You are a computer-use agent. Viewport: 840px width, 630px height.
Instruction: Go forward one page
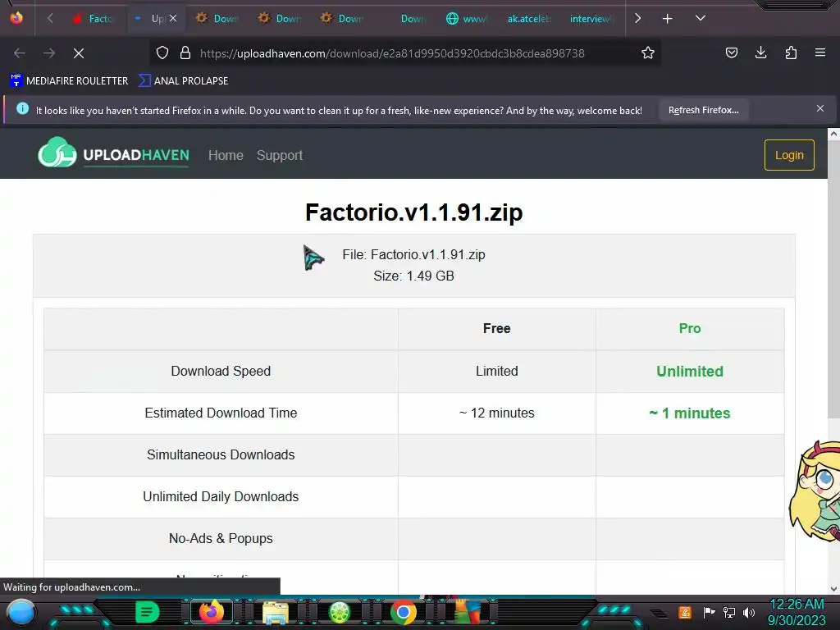(x=48, y=53)
